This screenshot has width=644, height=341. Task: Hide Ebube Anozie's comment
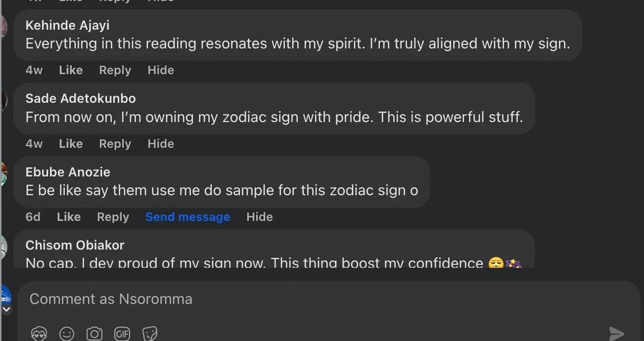tap(259, 216)
